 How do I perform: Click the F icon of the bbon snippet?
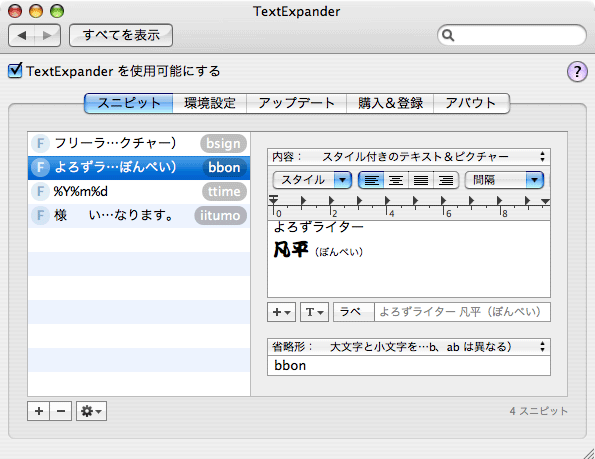pyautogui.click(x=40, y=168)
